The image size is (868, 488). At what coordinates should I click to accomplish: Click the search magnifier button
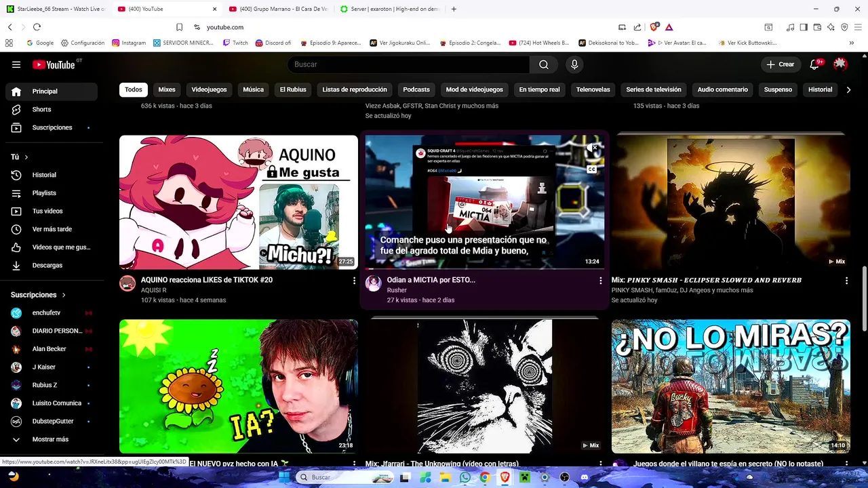coord(544,64)
